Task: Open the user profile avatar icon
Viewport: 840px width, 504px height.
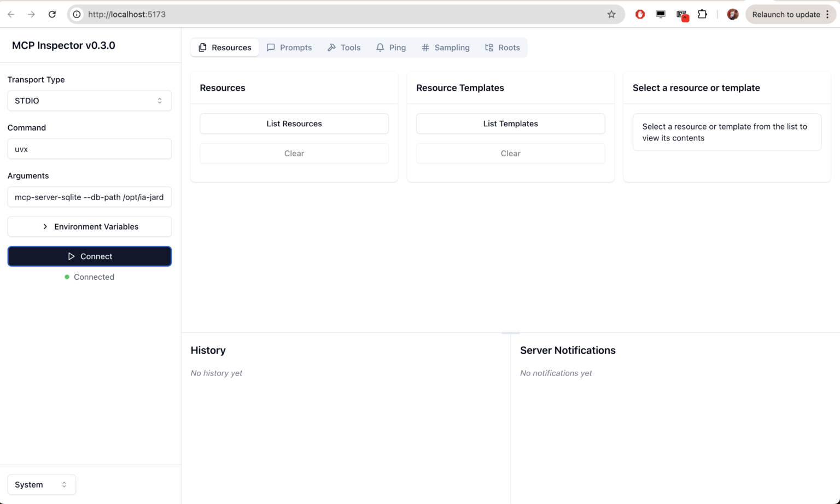Action: [x=733, y=14]
